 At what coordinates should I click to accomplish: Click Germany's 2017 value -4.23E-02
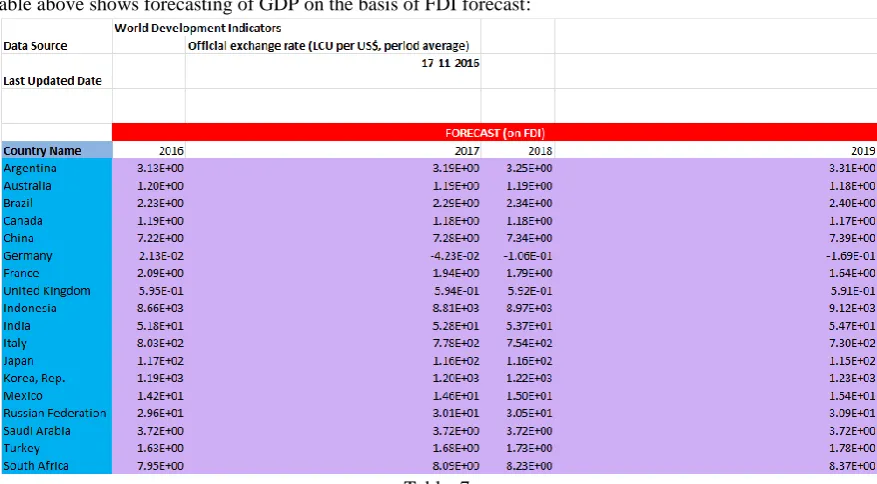pyautogui.click(x=455, y=256)
